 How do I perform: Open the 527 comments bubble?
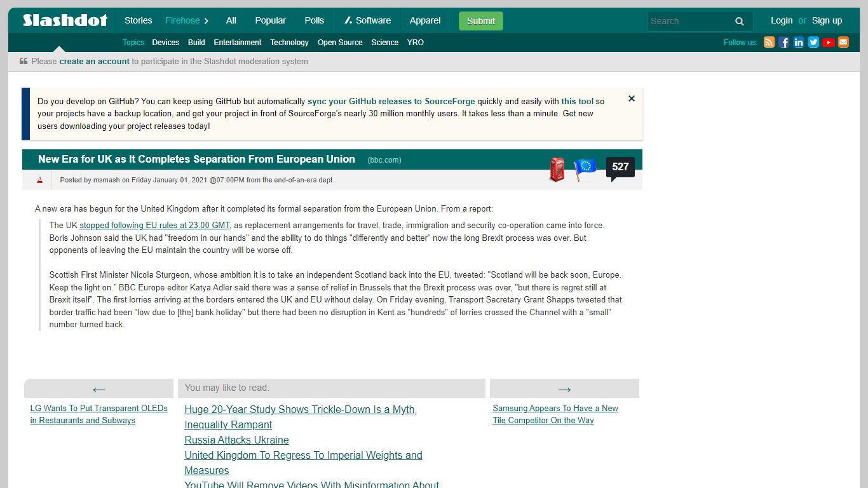620,168
